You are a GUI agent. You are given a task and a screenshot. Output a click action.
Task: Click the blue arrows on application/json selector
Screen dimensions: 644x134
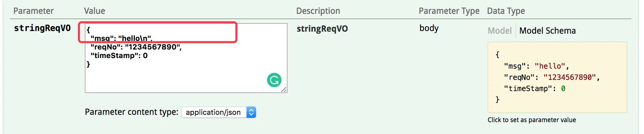[251, 112]
